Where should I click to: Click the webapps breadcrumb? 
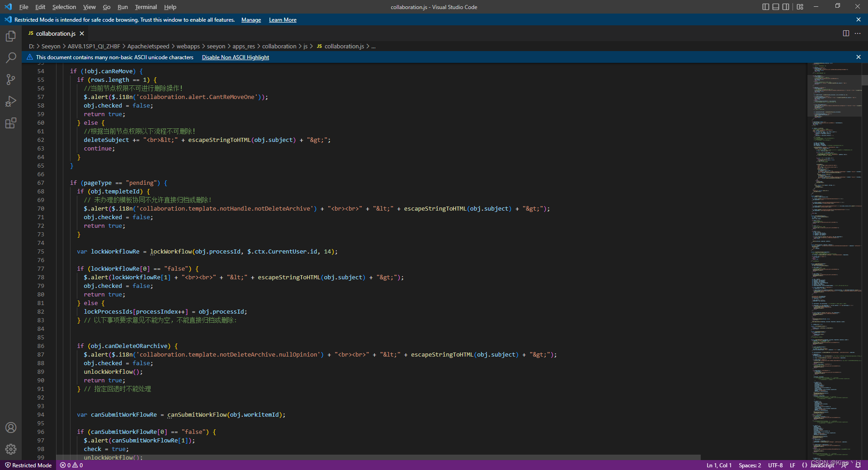click(x=188, y=46)
